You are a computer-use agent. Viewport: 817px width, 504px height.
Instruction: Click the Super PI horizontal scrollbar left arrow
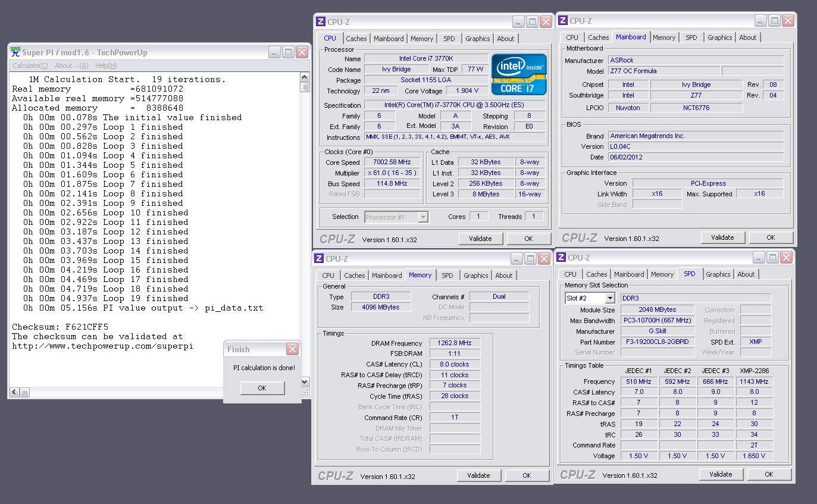point(15,393)
